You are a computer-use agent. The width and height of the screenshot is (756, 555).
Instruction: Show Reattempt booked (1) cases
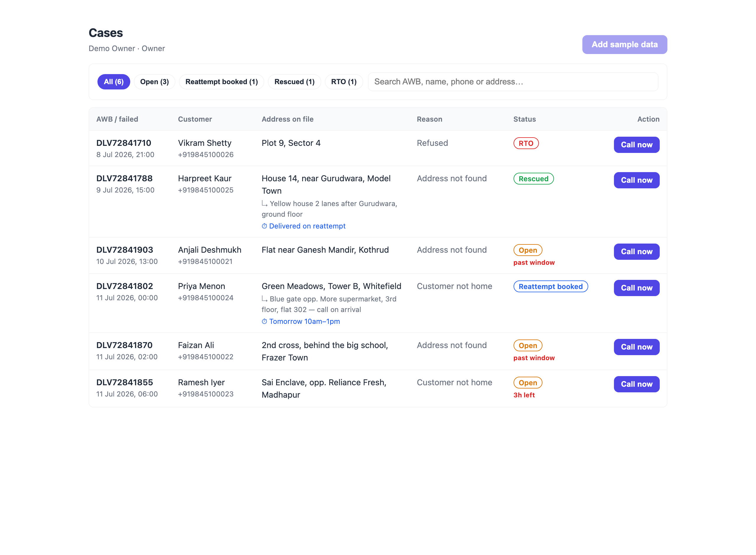tap(221, 82)
